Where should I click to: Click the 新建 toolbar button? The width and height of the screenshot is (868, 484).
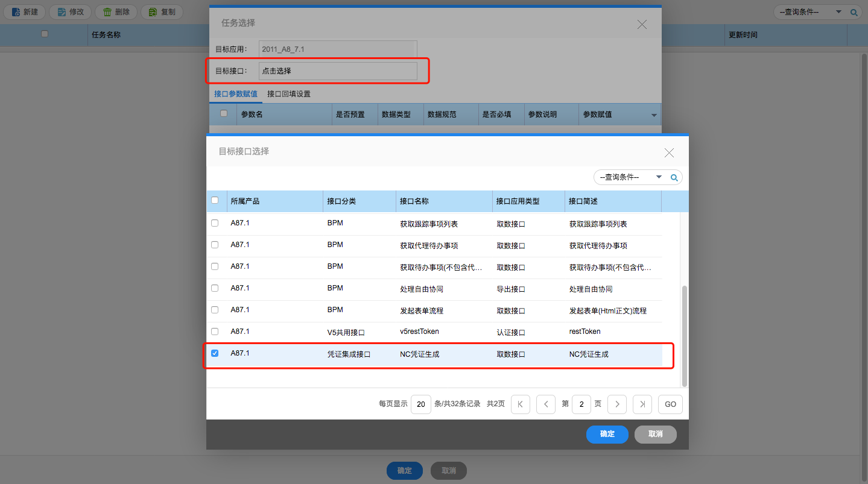click(x=25, y=12)
